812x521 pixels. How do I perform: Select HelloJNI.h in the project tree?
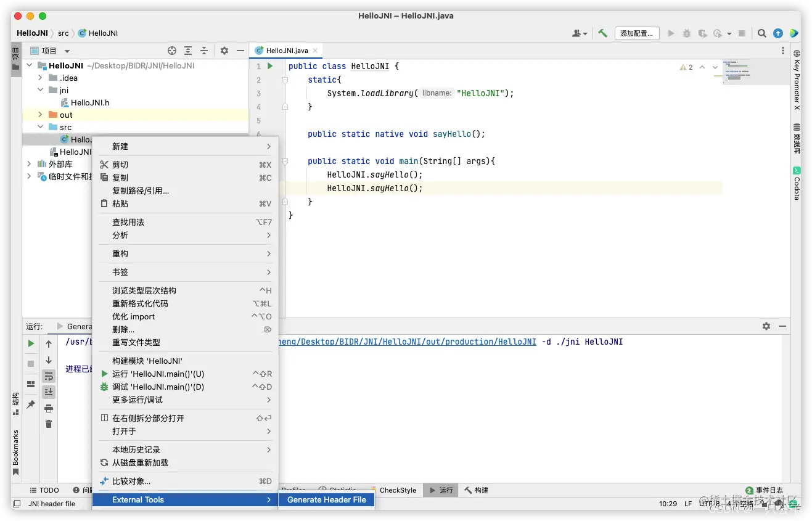(x=85, y=102)
